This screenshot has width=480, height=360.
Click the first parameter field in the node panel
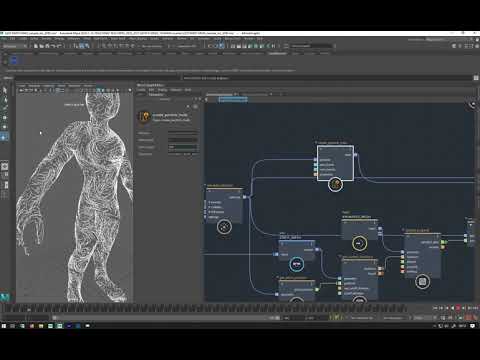pos(183,133)
